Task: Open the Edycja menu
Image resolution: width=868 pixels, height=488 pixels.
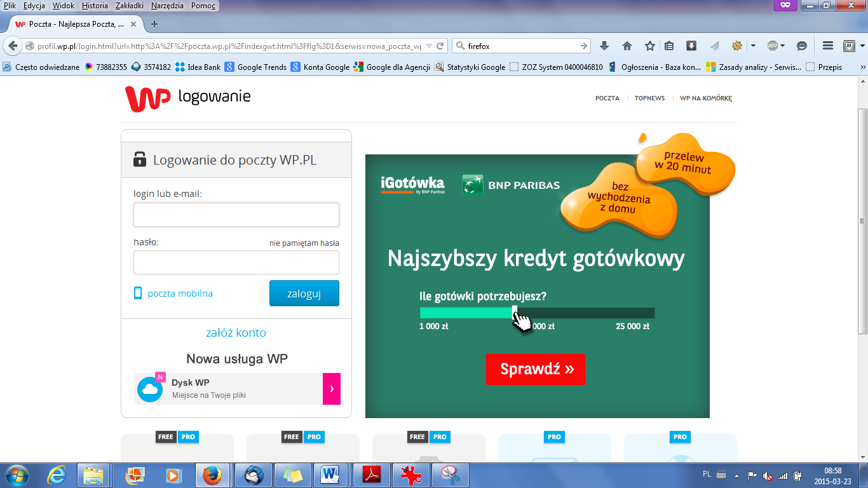Action: pyautogui.click(x=34, y=6)
